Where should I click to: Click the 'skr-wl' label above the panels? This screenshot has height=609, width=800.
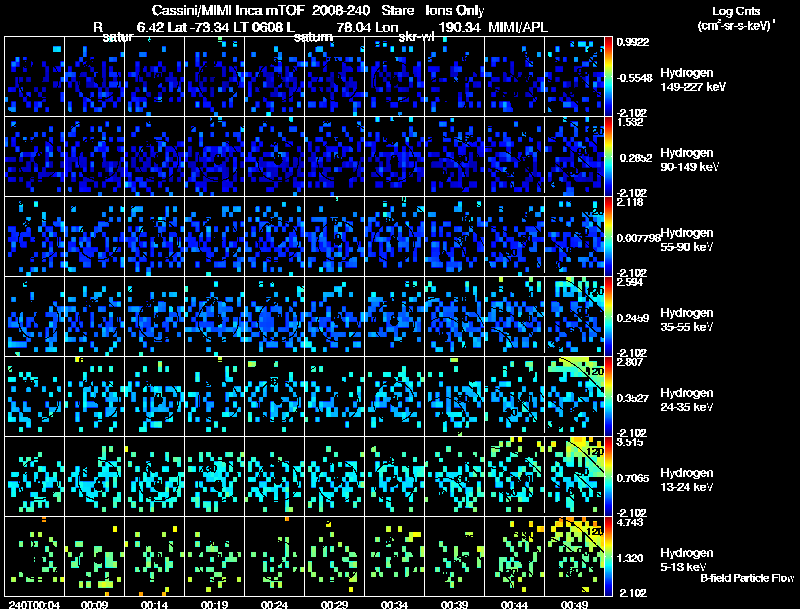click(x=416, y=37)
